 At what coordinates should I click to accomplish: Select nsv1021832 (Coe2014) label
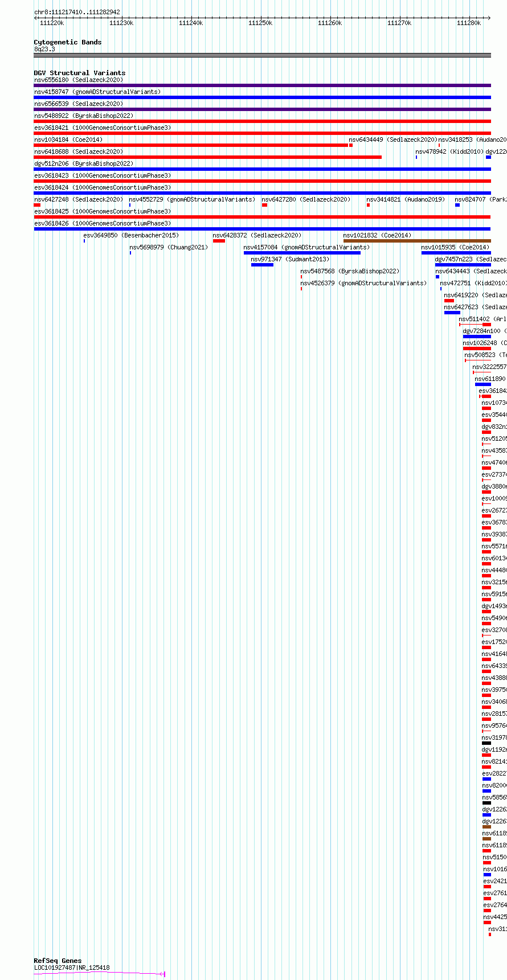click(377, 235)
